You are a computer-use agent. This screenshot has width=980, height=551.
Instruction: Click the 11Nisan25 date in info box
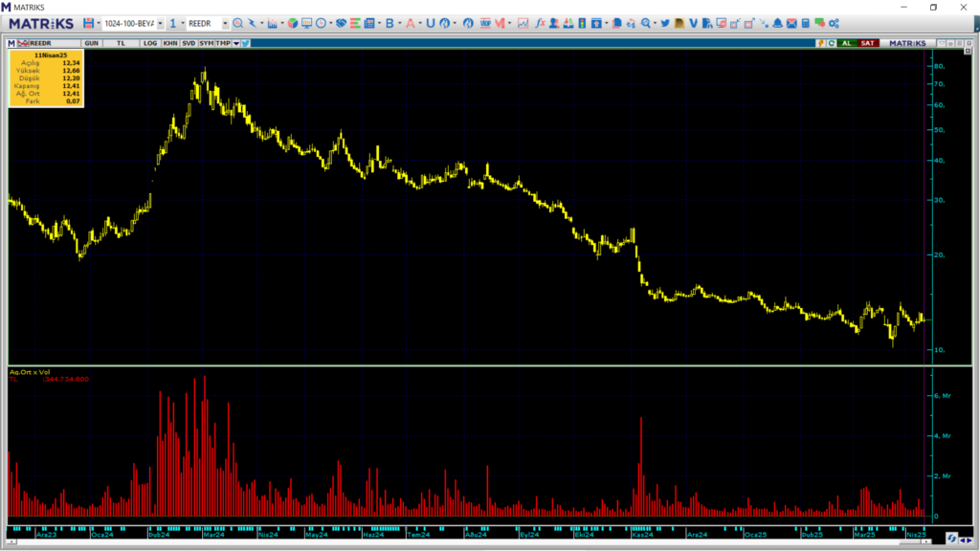coord(50,55)
